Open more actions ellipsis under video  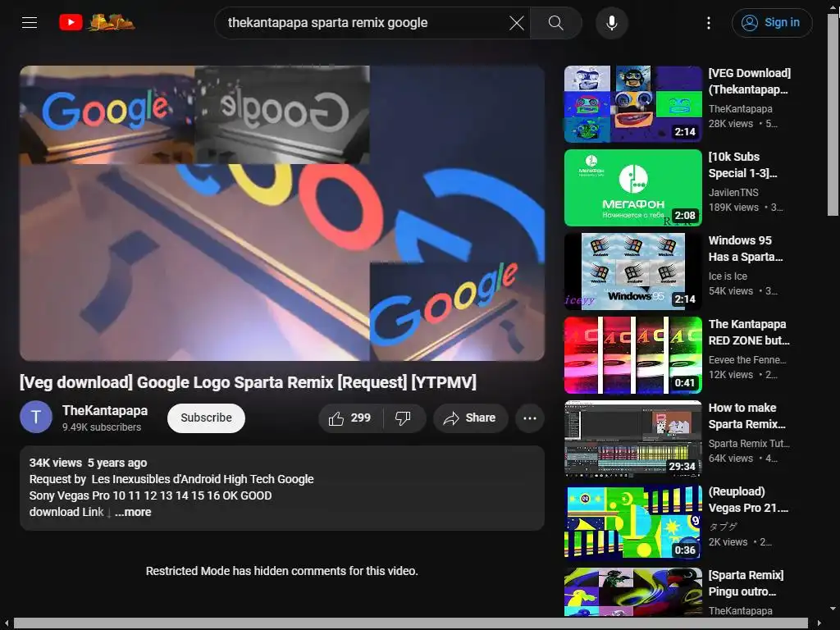pos(530,418)
